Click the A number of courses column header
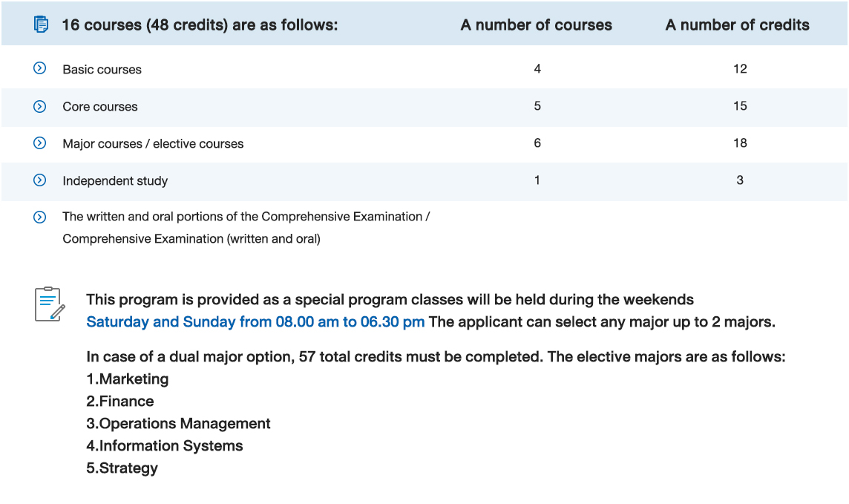 click(x=536, y=25)
